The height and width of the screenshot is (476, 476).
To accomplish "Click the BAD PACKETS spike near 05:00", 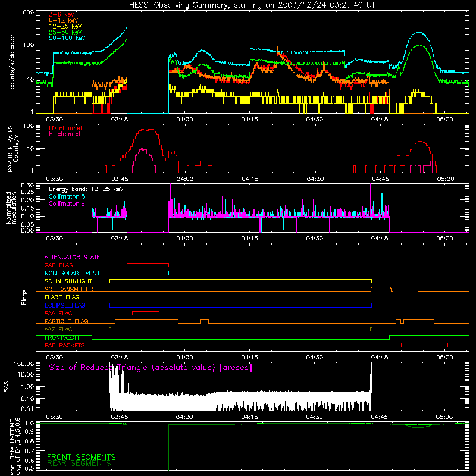I will [x=447, y=345].
